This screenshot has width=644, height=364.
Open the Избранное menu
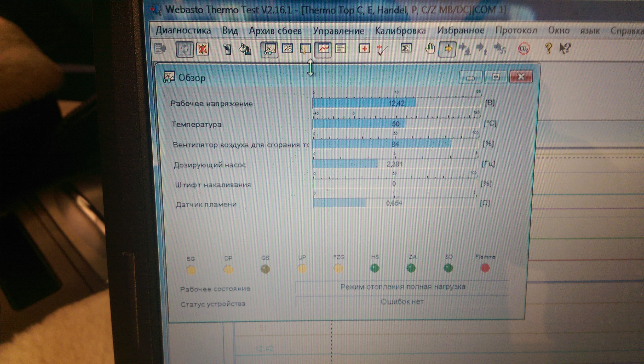(460, 30)
